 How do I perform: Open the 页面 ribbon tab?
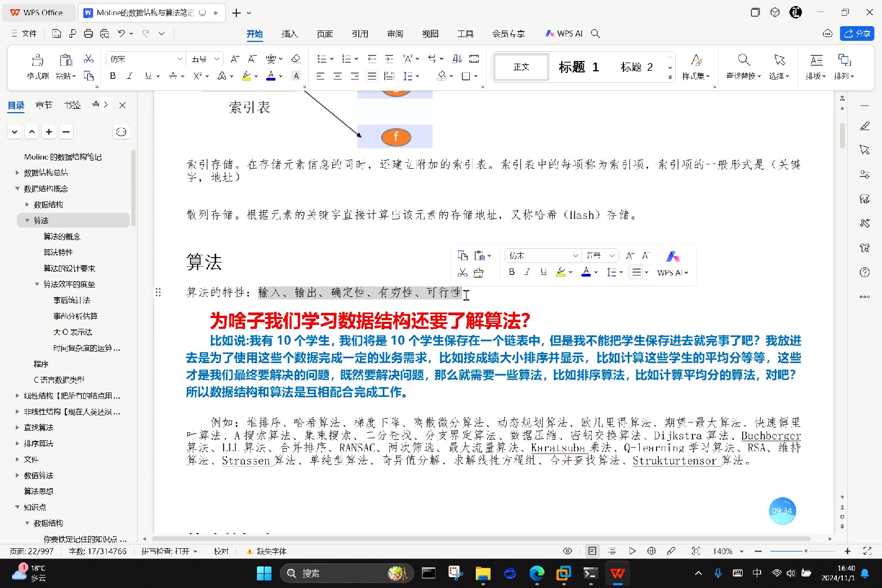coord(324,34)
